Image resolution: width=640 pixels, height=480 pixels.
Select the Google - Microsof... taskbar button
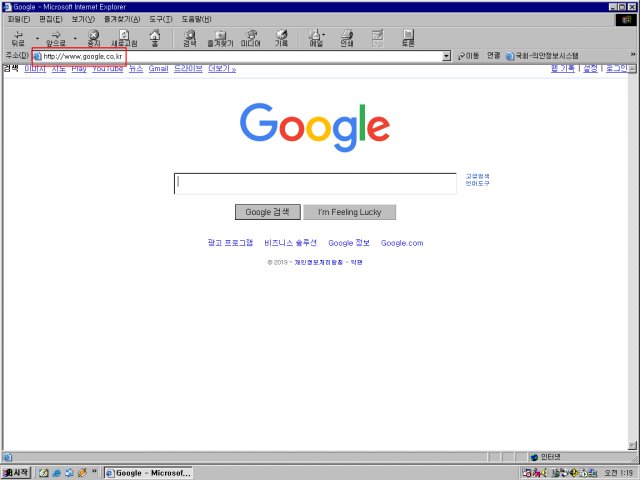tap(148, 473)
